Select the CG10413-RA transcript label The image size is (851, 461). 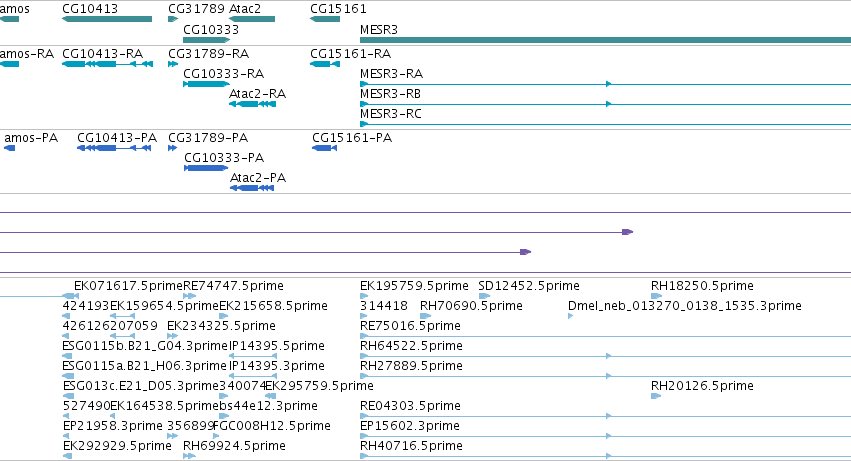pyautogui.click(x=103, y=54)
